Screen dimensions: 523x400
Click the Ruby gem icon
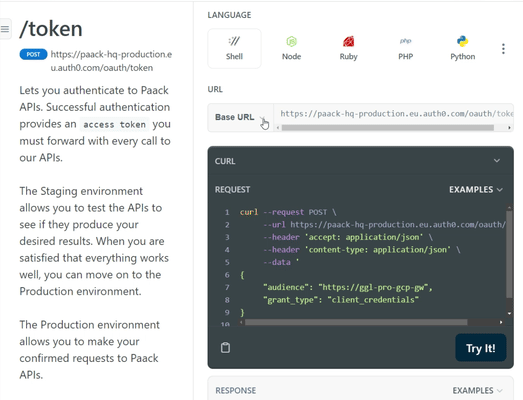click(x=349, y=41)
